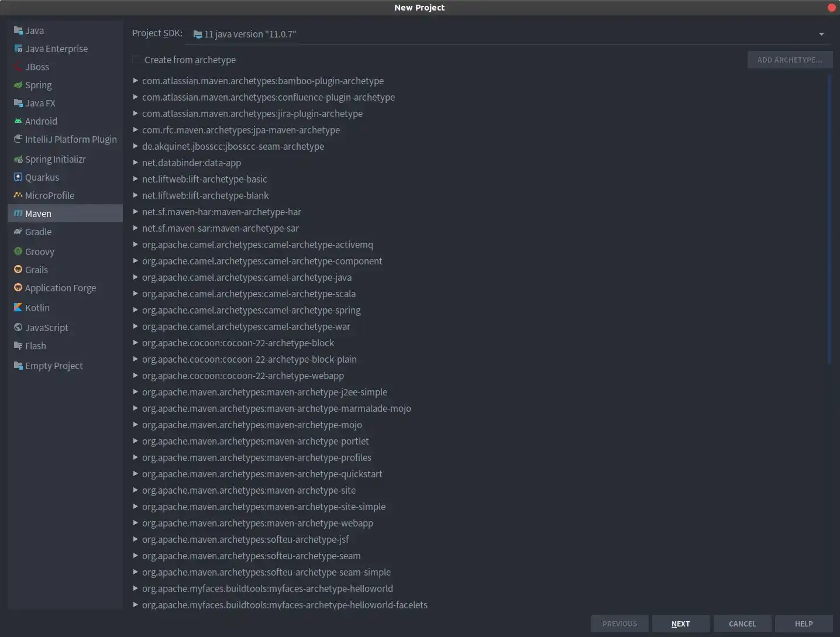Choose Empty Project in sidebar
Image resolution: width=840 pixels, height=637 pixels.
pyautogui.click(x=54, y=366)
